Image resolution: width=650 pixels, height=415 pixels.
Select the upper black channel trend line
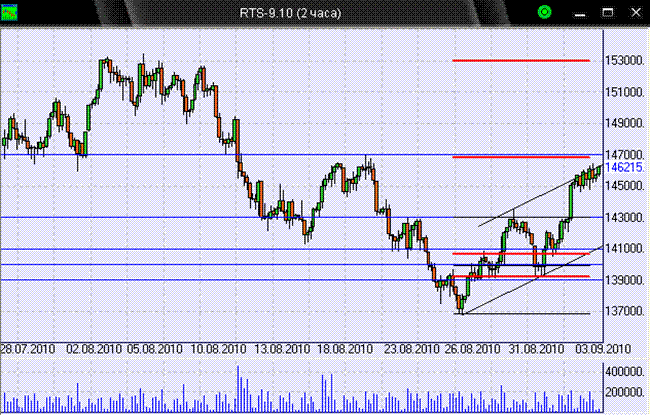[541, 195]
